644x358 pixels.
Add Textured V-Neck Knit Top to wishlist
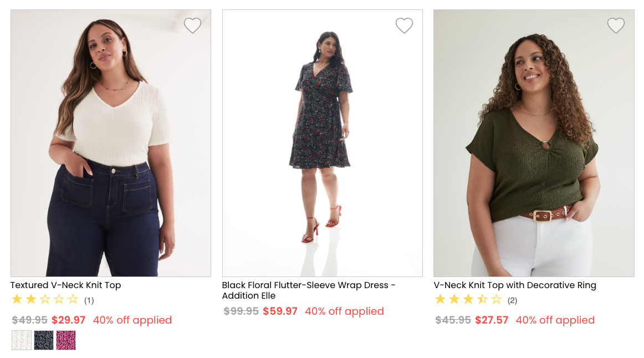(192, 25)
